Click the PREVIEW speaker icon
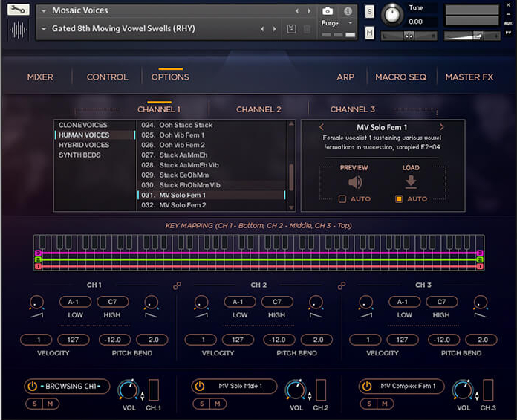 click(x=355, y=182)
